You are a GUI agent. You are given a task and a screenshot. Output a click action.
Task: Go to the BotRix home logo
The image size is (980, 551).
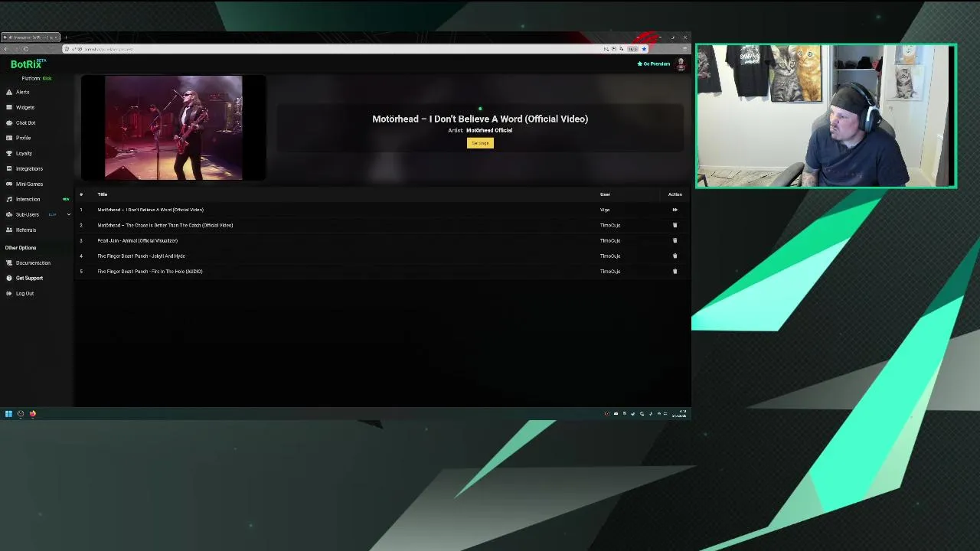(27, 64)
